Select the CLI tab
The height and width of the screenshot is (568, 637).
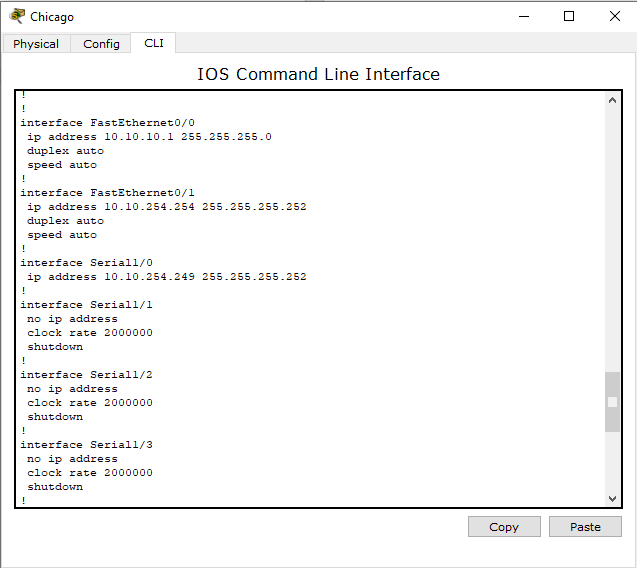tap(154, 43)
